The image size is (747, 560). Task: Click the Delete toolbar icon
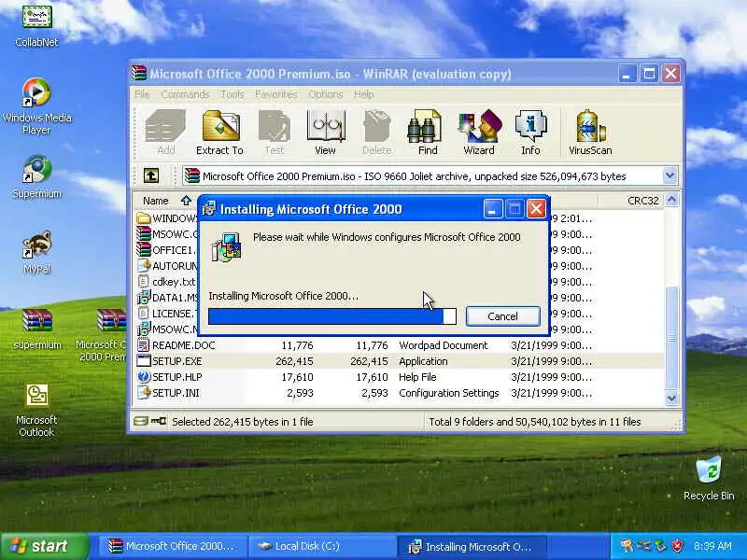point(376,133)
